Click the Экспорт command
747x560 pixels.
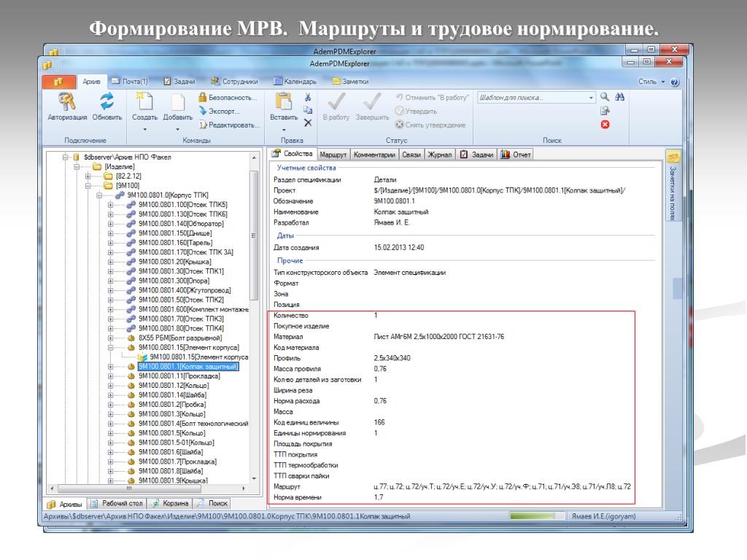(219, 111)
